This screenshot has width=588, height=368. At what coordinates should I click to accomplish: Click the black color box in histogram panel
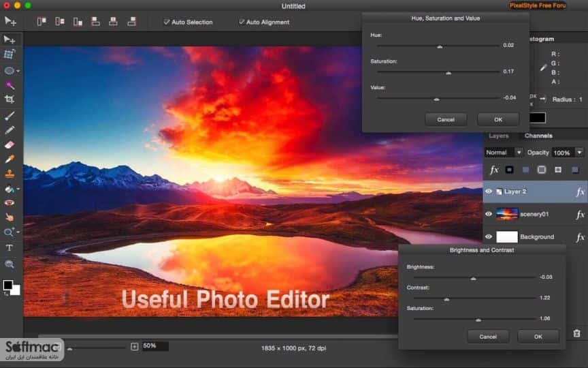(x=538, y=118)
